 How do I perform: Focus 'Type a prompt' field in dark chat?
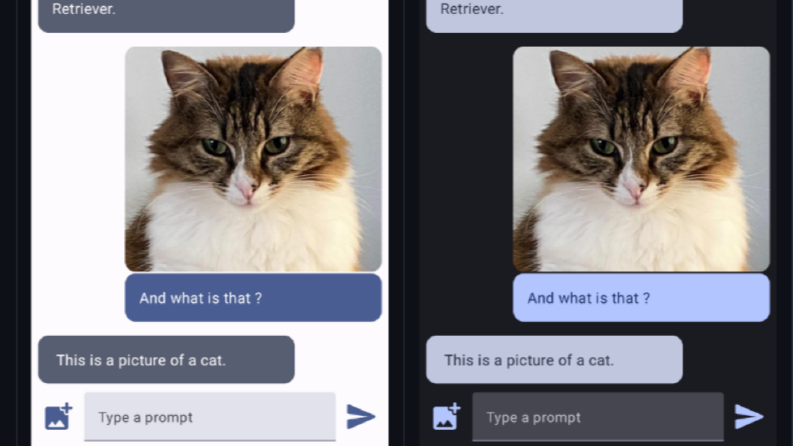(598, 417)
